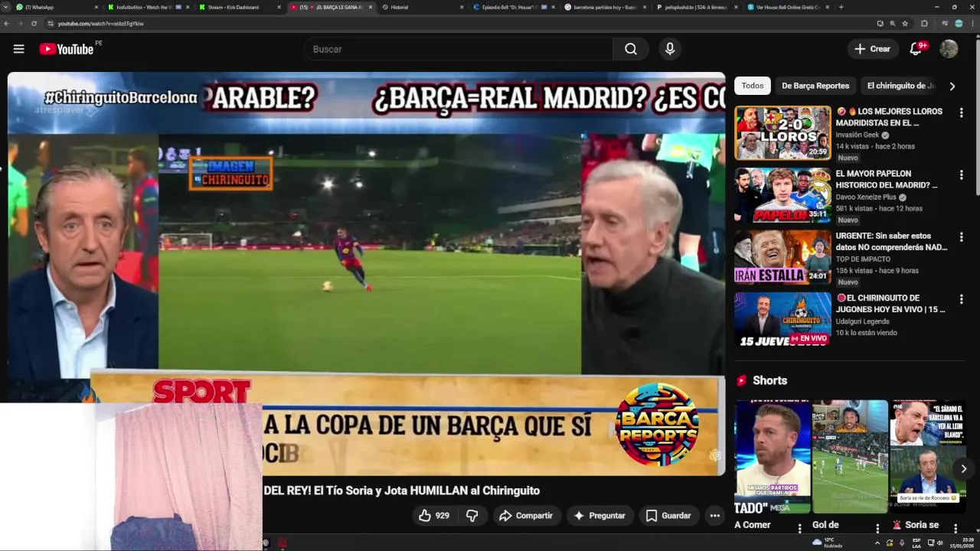The width and height of the screenshot is (980, 551).
Task: Switch to the Historial browser tab
Action: point(423,7)
